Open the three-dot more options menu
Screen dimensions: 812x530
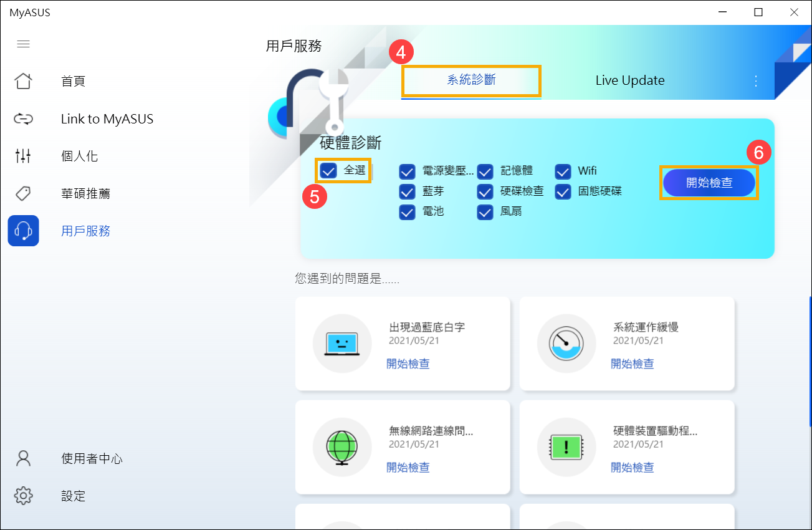click(756, 81)
